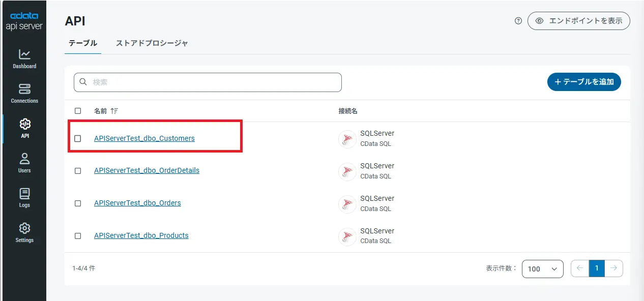Screen dimensions: 644x301
Task: Select the テーブル tab
Action: click(83, 43)
